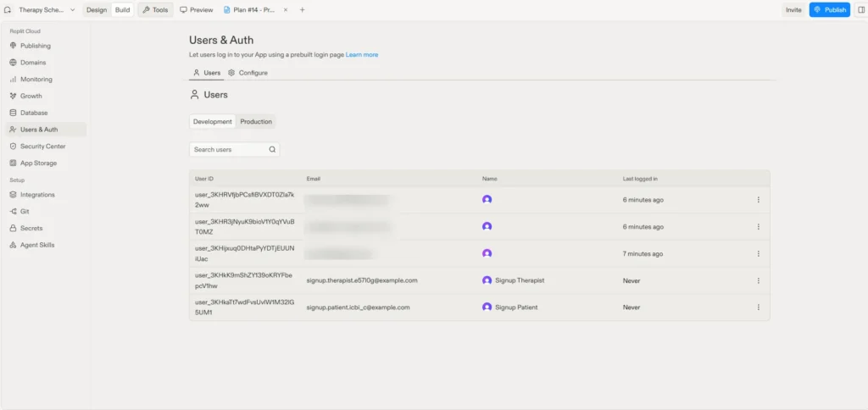
Task: Add a new tab with plus icon
Action: (x=303, y=10)
